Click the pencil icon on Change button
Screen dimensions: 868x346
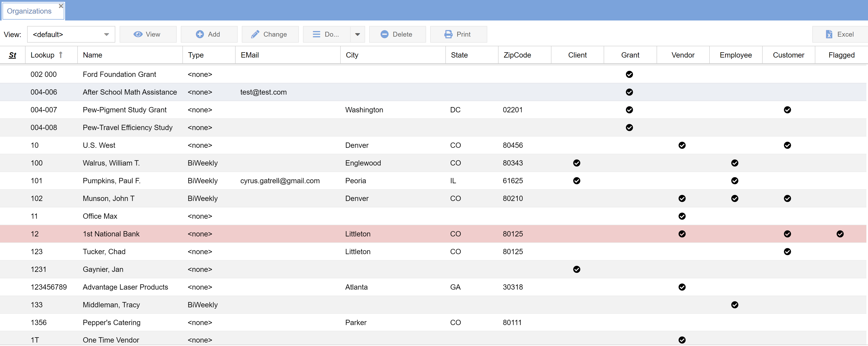255,34
